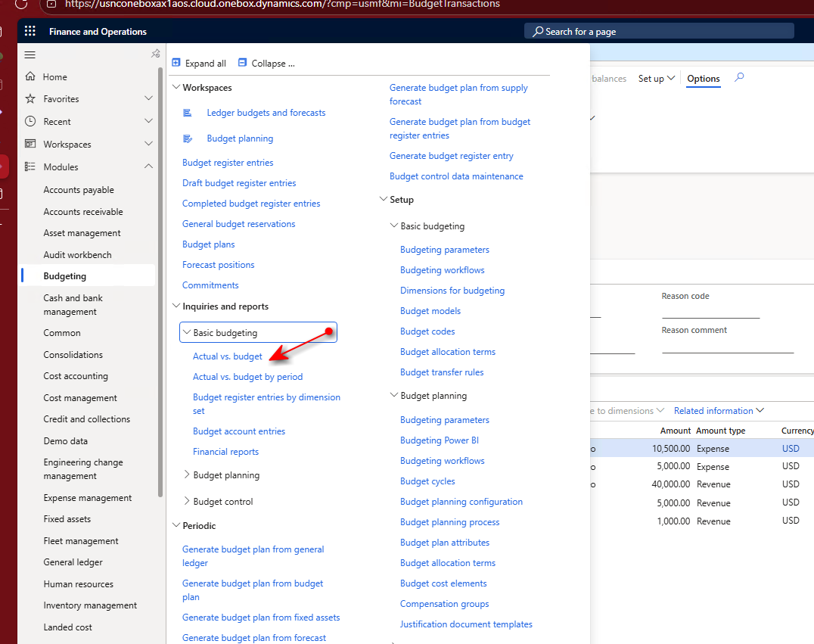Open the Microsoft 365 app launcher waffle icon
814x644 pixels.
30,30
